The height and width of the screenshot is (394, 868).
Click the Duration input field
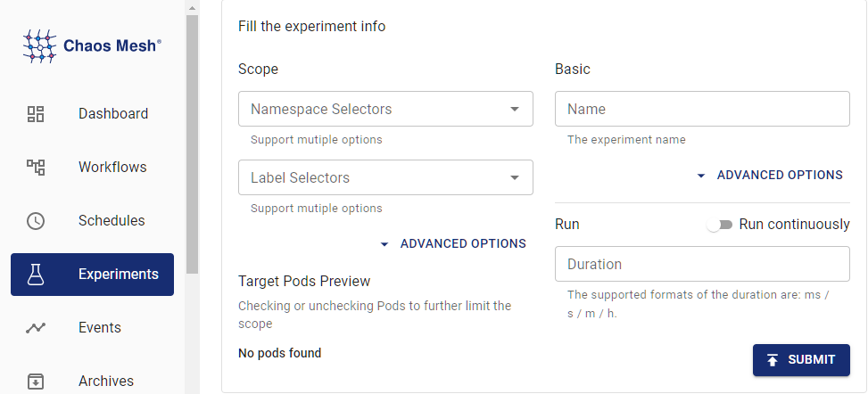[701, 265]
